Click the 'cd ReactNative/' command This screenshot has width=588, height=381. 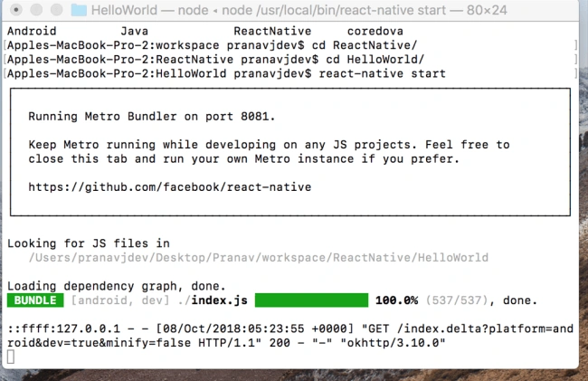point(365,45)
